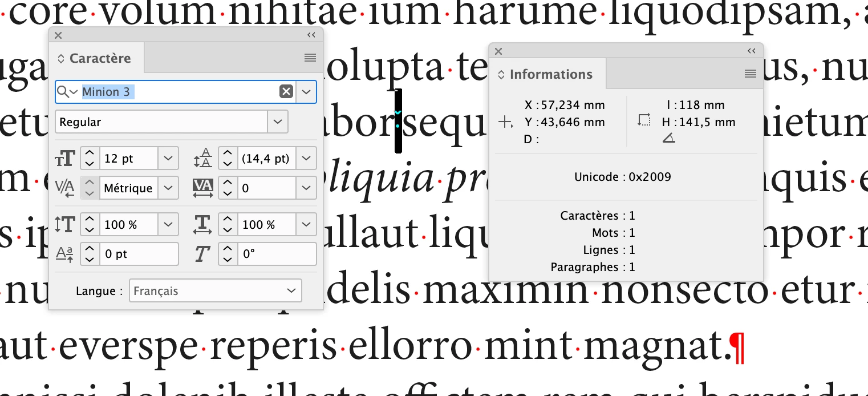This screenshot has width=868, height=396.
Task: Open the Informations panel flyout menu
Action: click(x=751, y=74)
